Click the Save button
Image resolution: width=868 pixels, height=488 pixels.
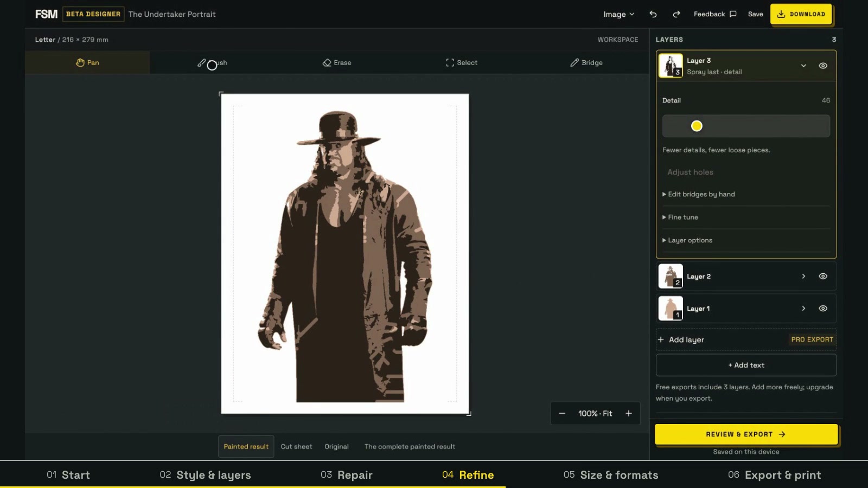coord(755,14)
